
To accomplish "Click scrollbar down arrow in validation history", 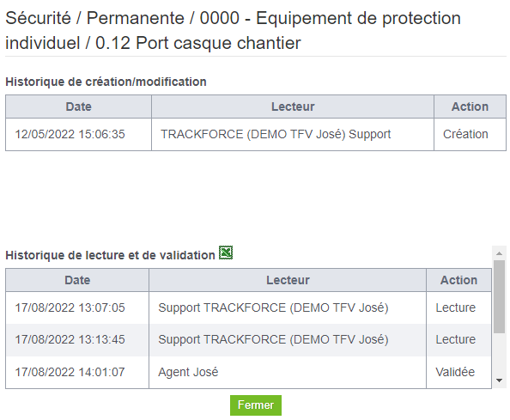I will tap(499, 380).
